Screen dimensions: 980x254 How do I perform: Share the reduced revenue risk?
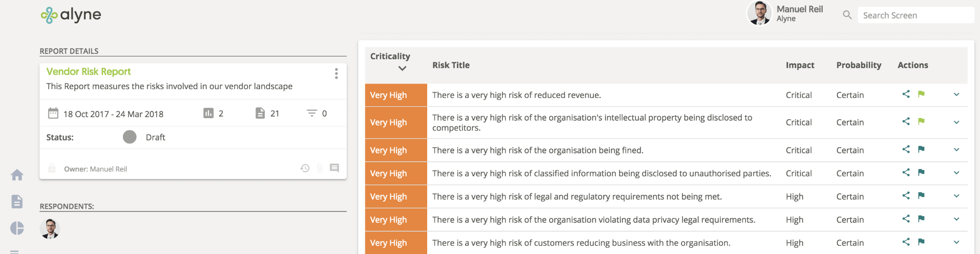point(906,94)
